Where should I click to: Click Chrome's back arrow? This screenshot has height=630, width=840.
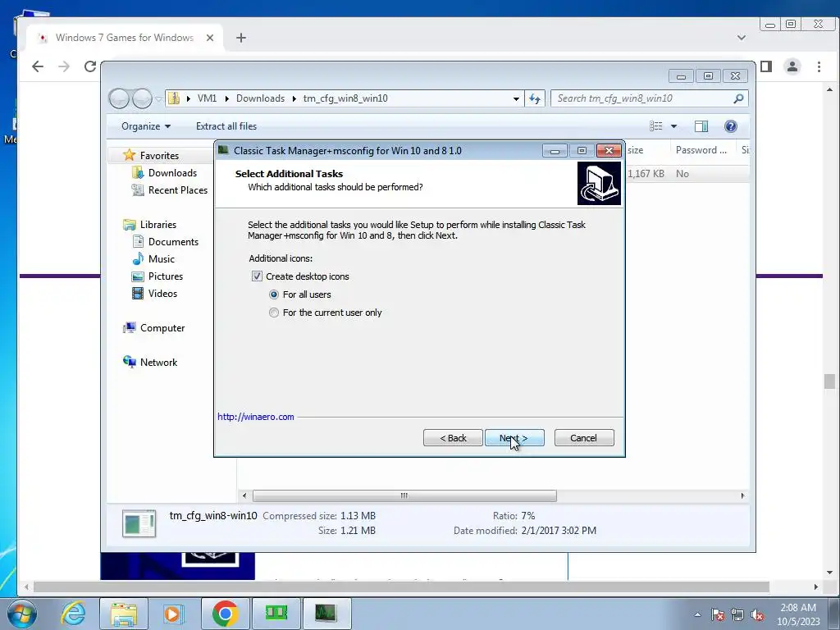click(38, 66)
